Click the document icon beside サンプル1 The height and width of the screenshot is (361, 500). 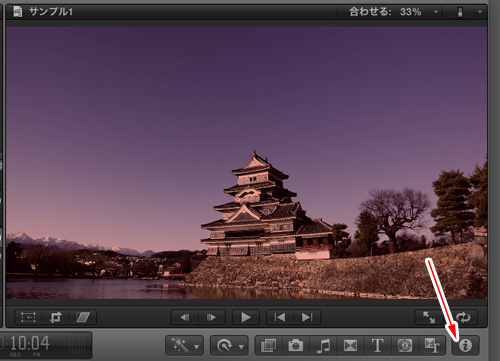(x=18, y=12)
